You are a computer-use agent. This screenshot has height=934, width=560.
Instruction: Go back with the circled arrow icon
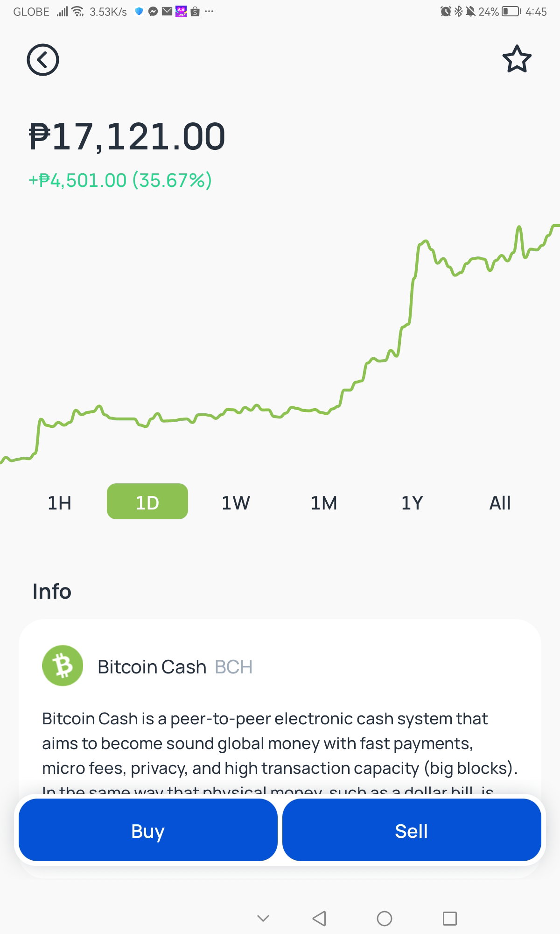(43, 60)
